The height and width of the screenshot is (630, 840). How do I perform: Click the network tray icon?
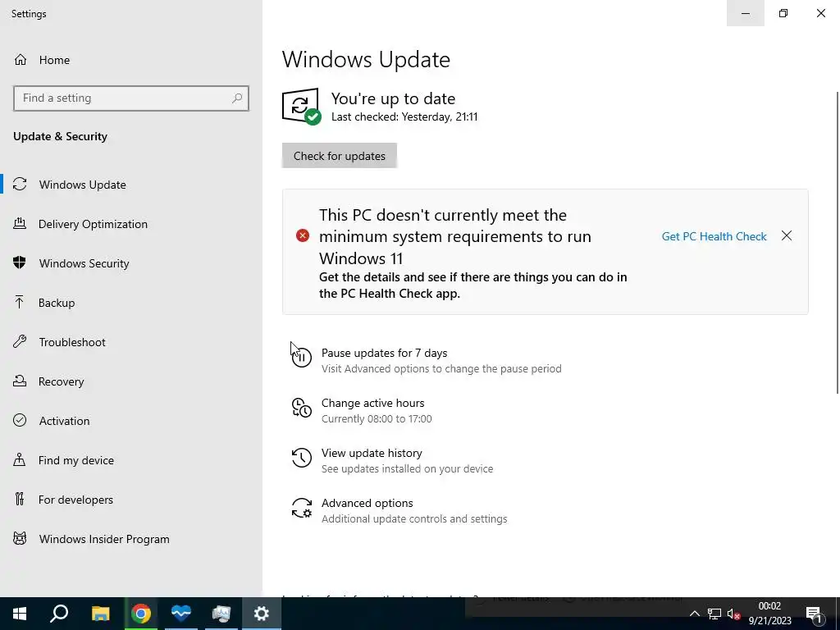[x=714, y=614]
